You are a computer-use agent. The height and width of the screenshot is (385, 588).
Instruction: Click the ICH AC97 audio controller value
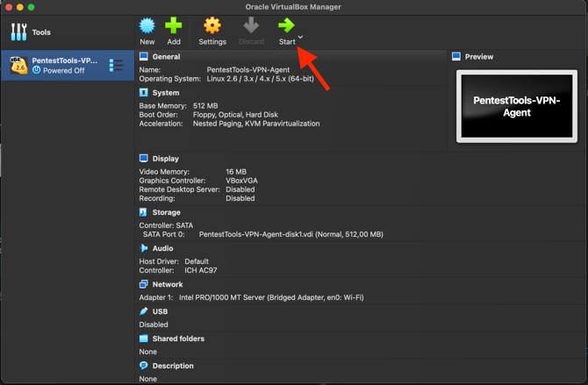point(201,270)
